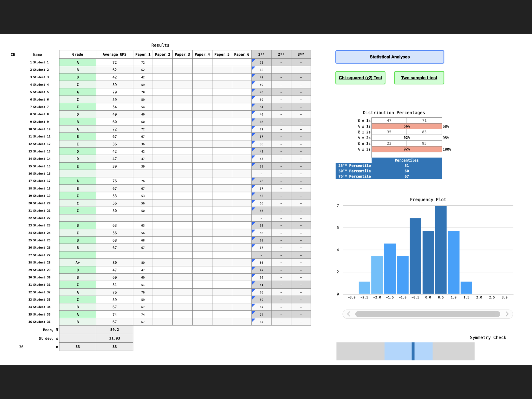Click blue corner marker in Student 36's 1st cell
532x399 pixels.
pyautogui.click(x=254, y=320)
